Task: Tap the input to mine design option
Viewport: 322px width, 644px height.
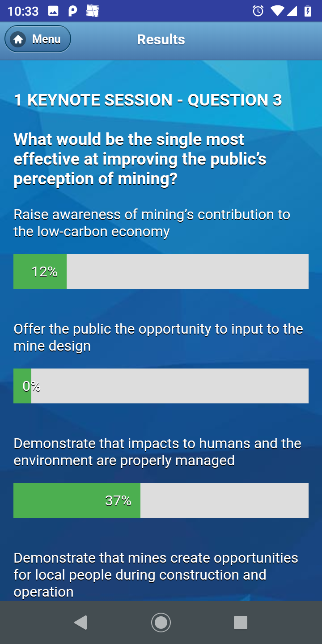Action: click(x=158, y=337)
